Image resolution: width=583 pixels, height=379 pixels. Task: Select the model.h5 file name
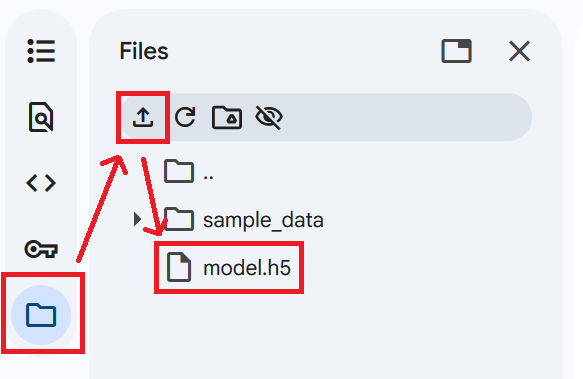click(247, 267)
